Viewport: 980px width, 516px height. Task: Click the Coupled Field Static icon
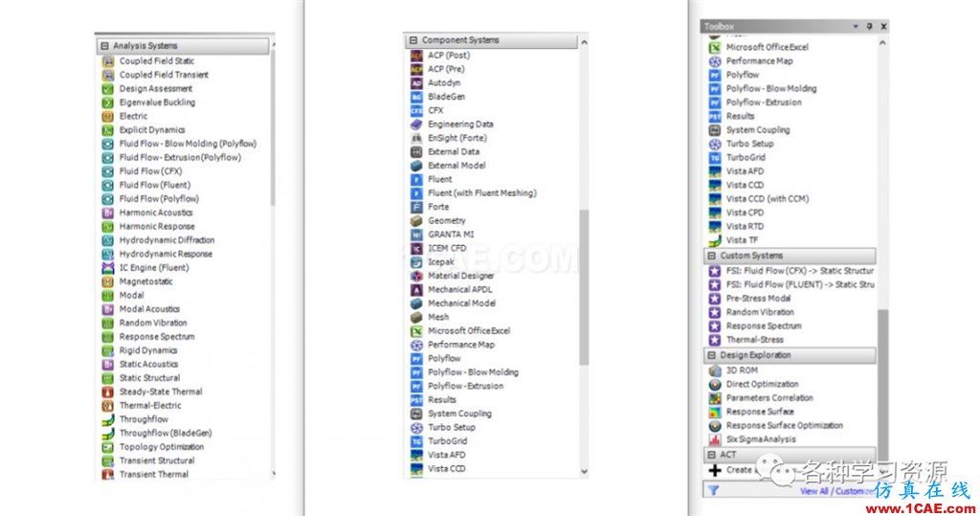pyautogui.click(x=108, y=61)
